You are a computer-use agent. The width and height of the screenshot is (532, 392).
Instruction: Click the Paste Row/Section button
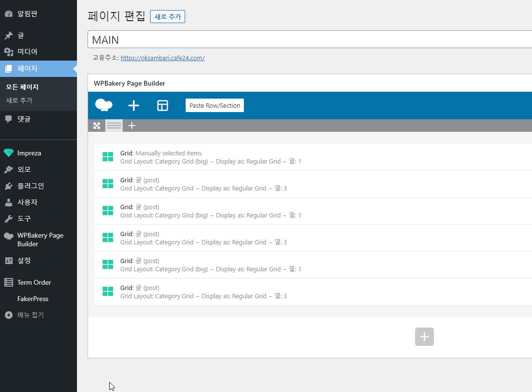coord(215,105)
